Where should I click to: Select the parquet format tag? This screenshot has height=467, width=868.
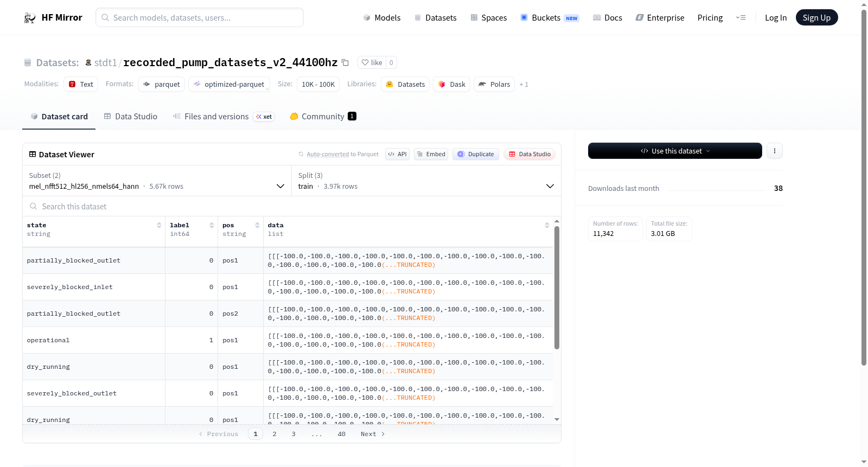click(x=162, y=84)
